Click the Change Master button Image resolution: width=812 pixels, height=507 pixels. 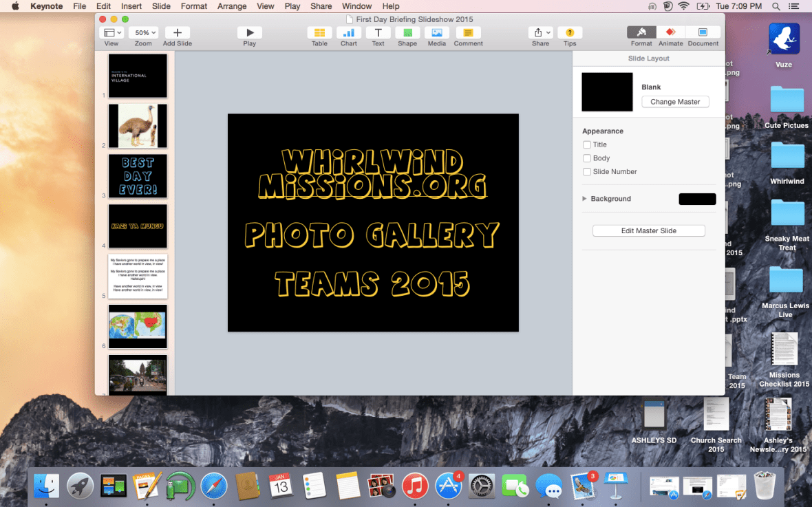tap(675, 101)
